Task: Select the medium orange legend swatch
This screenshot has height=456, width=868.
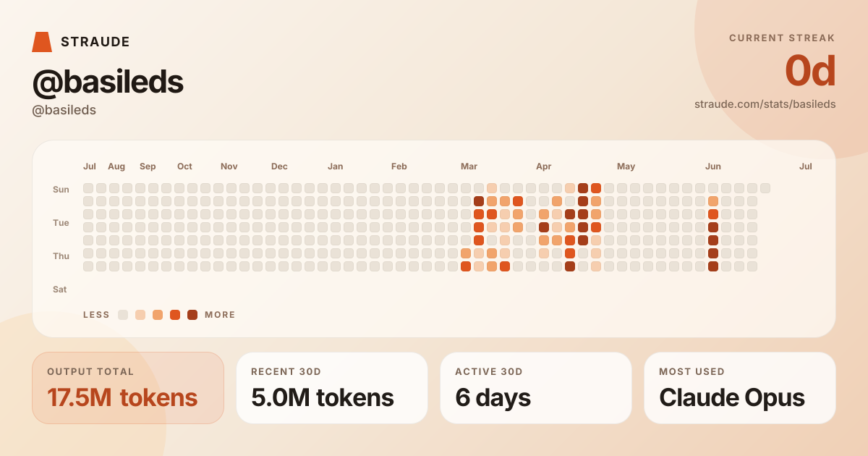Action: click(x=158, y=315)
